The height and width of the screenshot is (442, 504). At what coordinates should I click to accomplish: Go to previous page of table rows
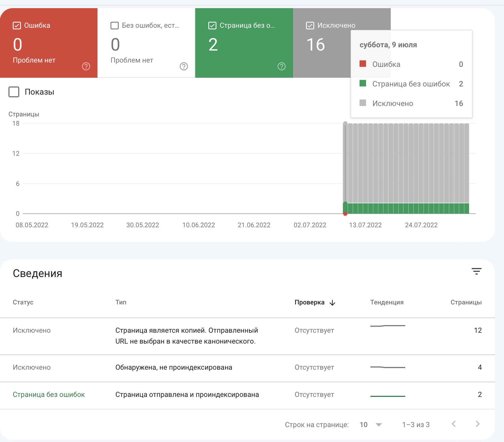(x=453, y=424)
